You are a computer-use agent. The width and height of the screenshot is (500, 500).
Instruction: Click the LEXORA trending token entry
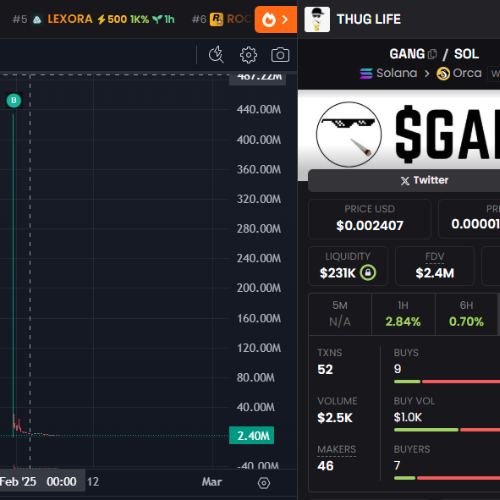[x=93, y=19]
